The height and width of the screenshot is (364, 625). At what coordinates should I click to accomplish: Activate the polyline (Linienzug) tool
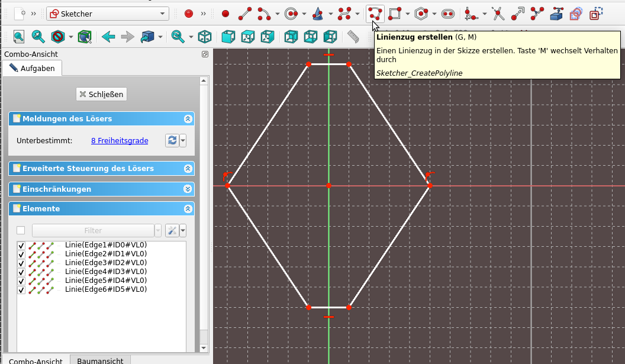tap(375, 14)
